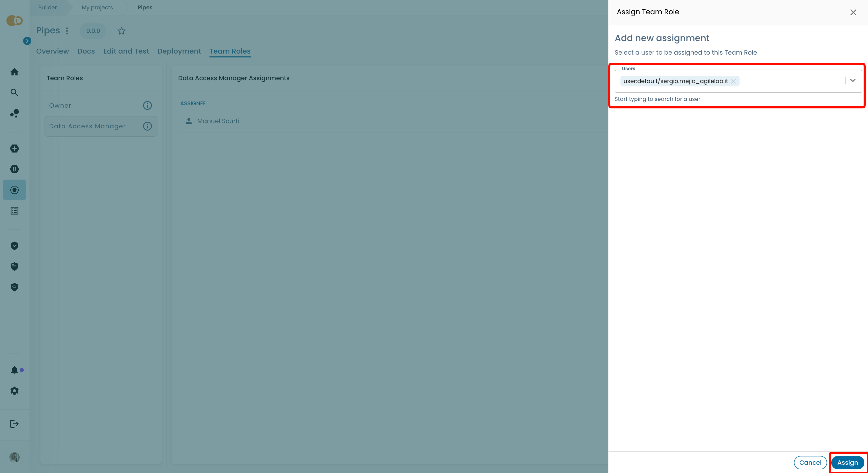Click the Assign button
868x473 pixels.
point(848,462)
